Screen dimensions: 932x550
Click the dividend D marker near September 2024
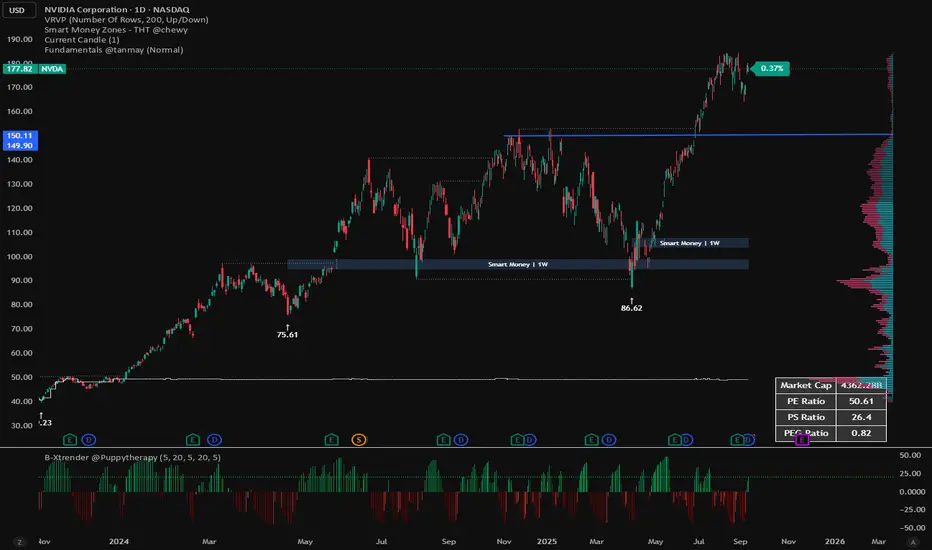pyautogui.click(x=461, y=440)
